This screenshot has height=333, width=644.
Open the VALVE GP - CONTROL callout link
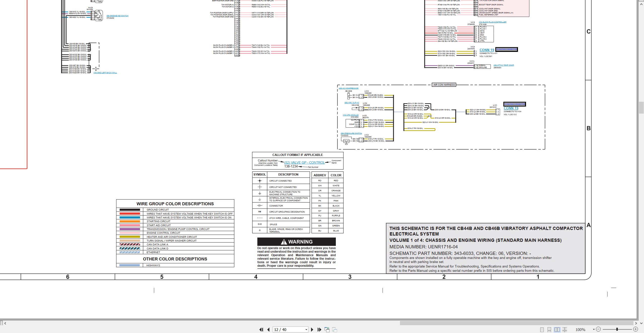click(x=304, y=162)
